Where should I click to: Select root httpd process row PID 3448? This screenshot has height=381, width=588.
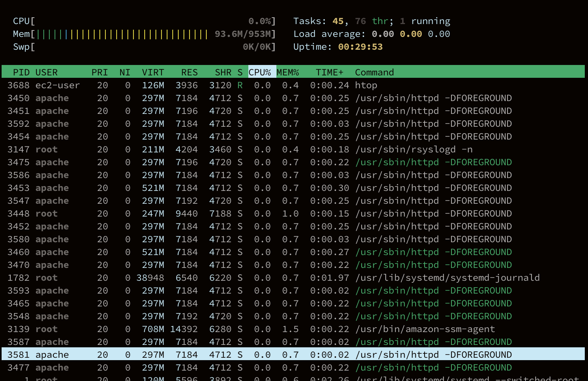pyautogui.click(x=293, y=213)
